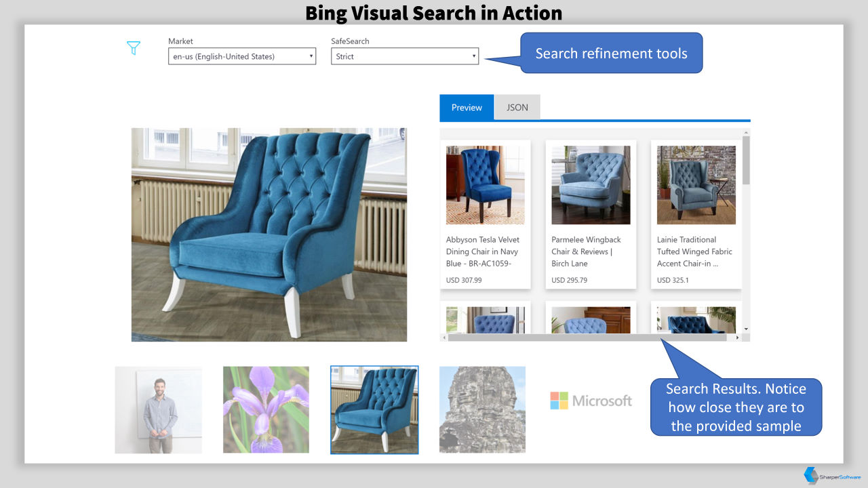Screen dimensions: 868x488
Task: Select the stone temple sample thumbnail
Action: pos(482,410)
